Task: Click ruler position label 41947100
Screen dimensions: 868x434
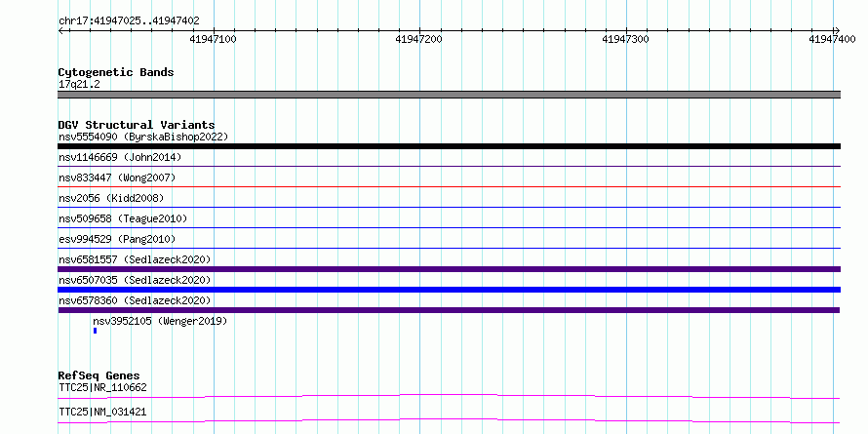Action: 214,39
